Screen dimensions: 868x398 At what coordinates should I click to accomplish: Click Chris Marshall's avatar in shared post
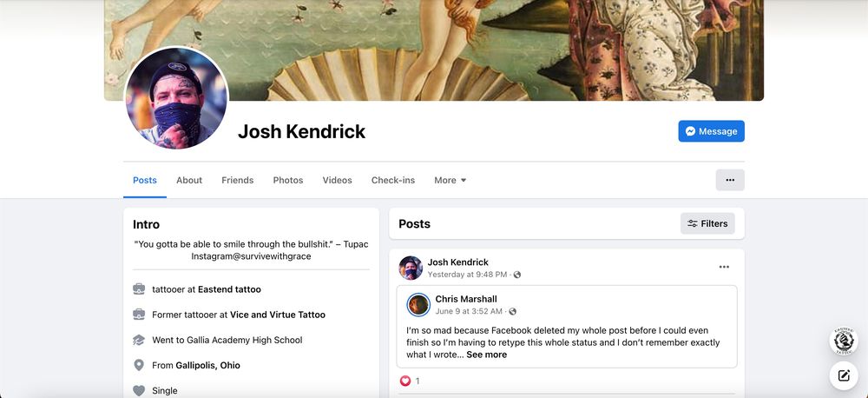tap(418, 304)
